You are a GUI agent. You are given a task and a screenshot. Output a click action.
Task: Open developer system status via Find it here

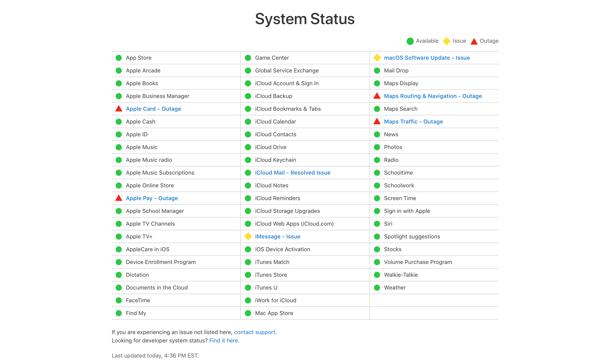pos(223,341)
